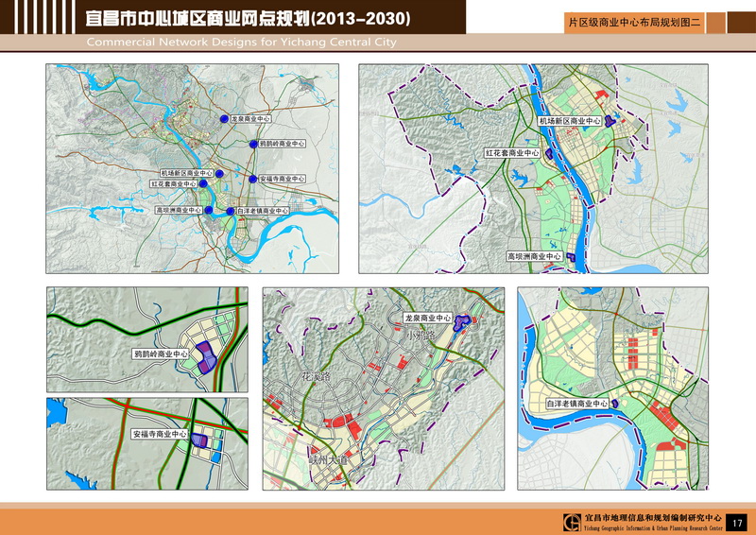Click the page number 17 box

738,522
